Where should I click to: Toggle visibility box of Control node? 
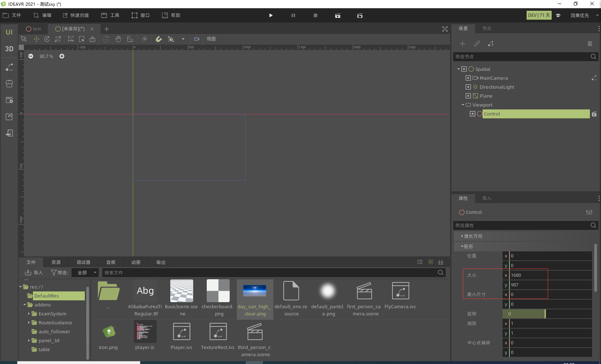473,114
